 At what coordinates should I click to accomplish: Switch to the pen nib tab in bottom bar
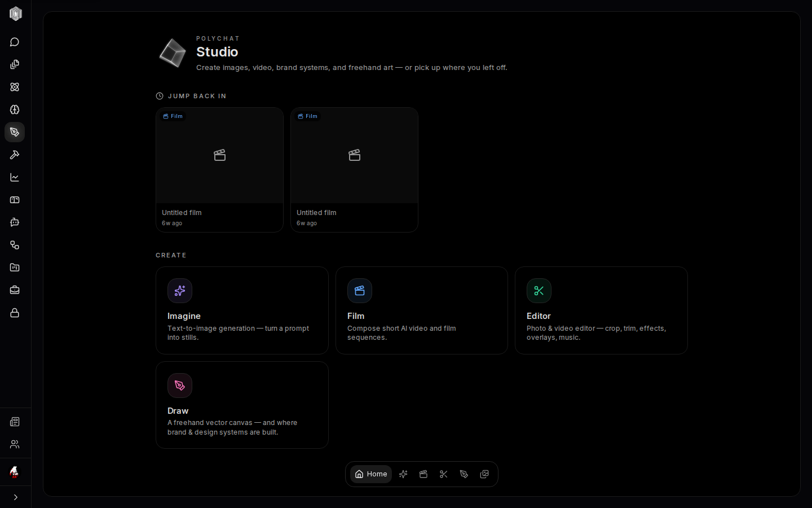pos(464,474)
